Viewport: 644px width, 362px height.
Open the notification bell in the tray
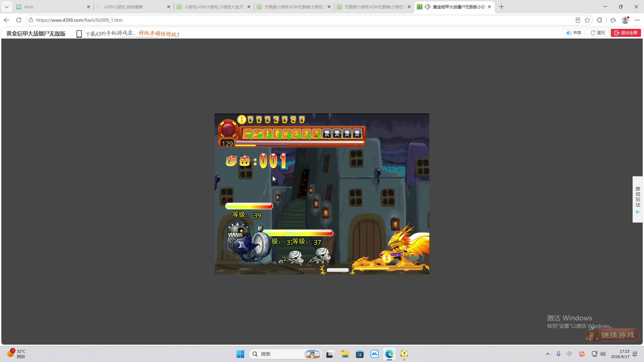pos(635,354)
